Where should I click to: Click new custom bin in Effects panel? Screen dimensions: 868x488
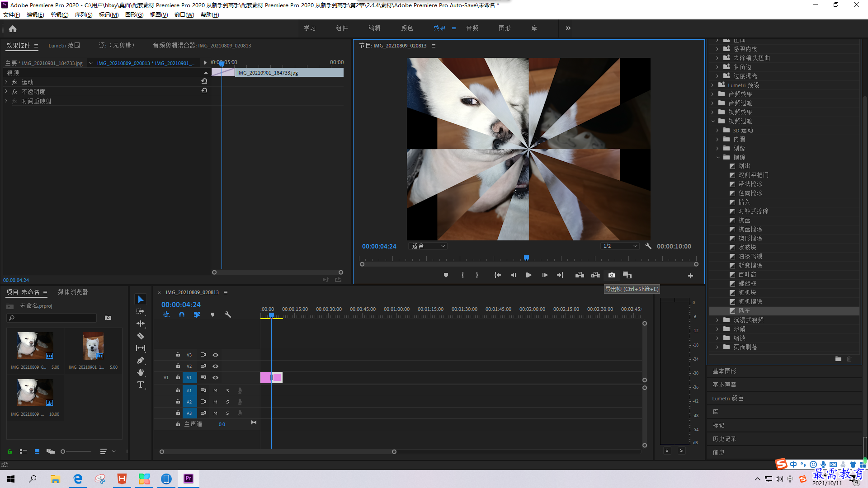838,359
